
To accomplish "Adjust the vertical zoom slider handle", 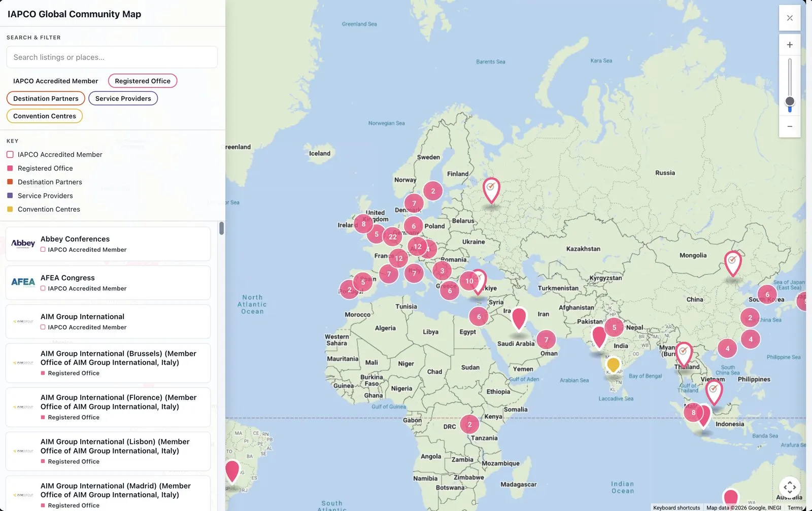I will click(x=790, y=101).
